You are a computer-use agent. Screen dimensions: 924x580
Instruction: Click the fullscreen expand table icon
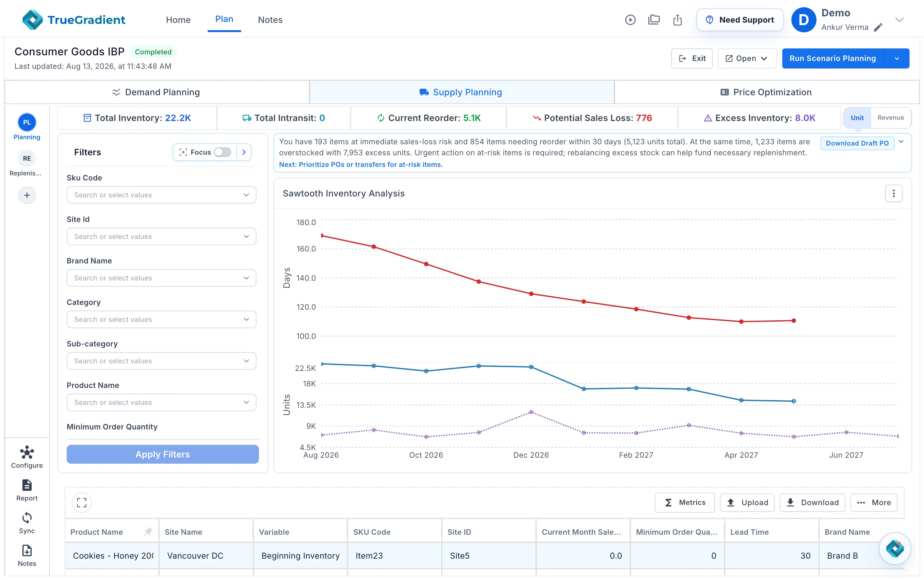[82, 503]
